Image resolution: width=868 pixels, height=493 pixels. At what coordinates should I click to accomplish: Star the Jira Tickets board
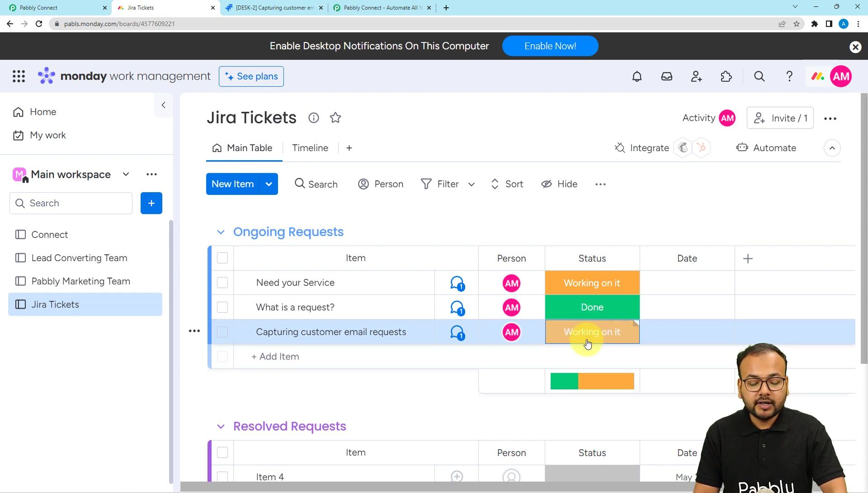pos(335,118)
